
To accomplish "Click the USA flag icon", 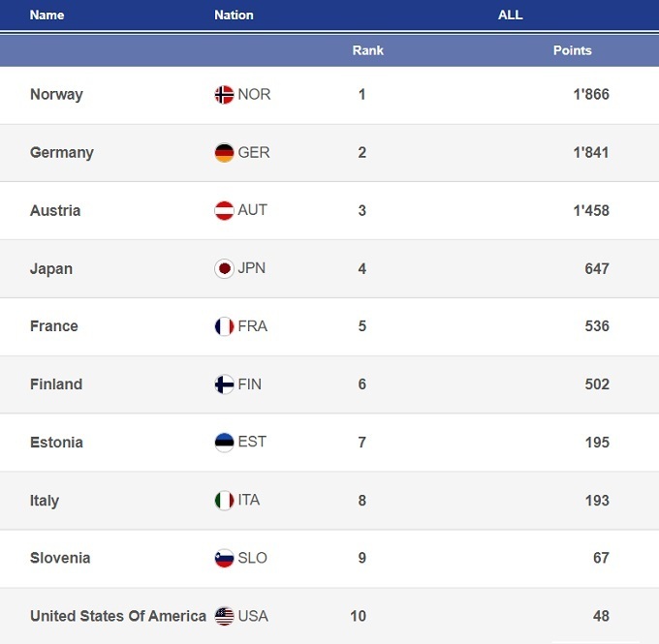I will (x=224, y=616).
